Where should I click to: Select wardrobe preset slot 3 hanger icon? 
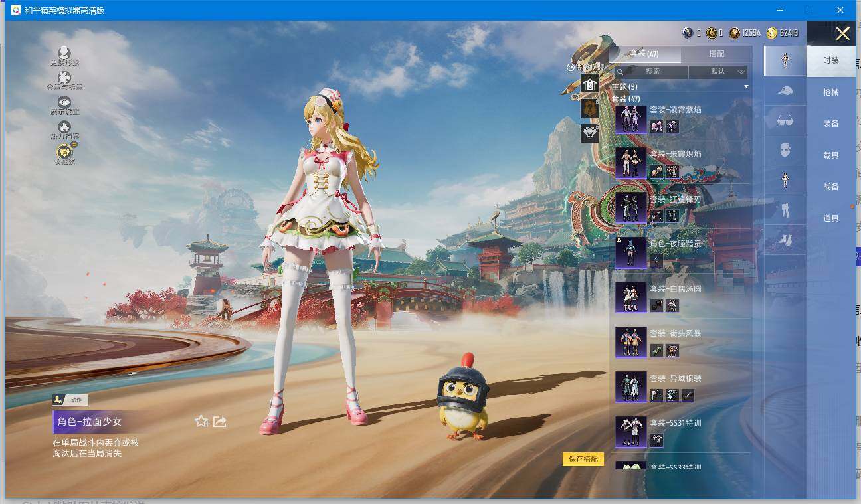click(x=589, y=83)
